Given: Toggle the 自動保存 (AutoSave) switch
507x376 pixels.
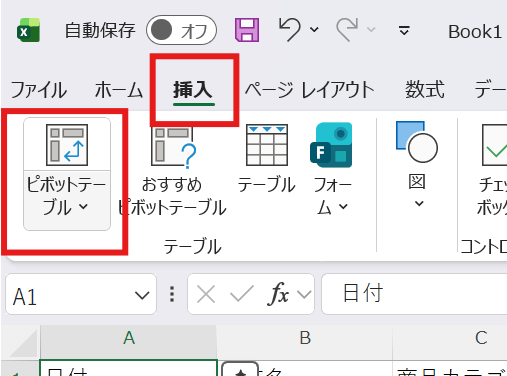Looking at the screenshot, I should (181, 30).
